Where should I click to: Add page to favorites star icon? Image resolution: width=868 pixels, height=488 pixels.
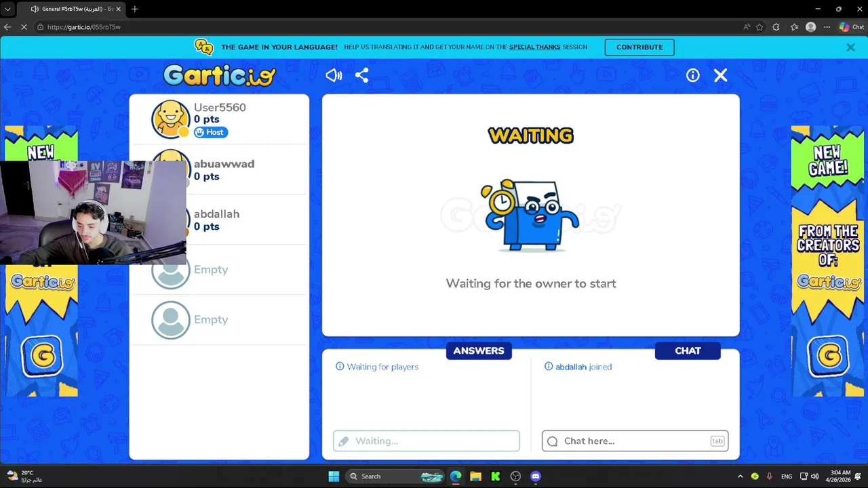[759, 27]
